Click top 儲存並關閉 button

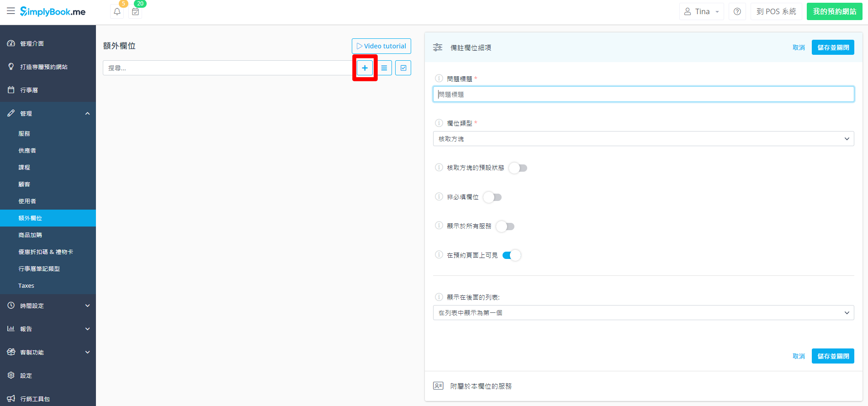833,47
